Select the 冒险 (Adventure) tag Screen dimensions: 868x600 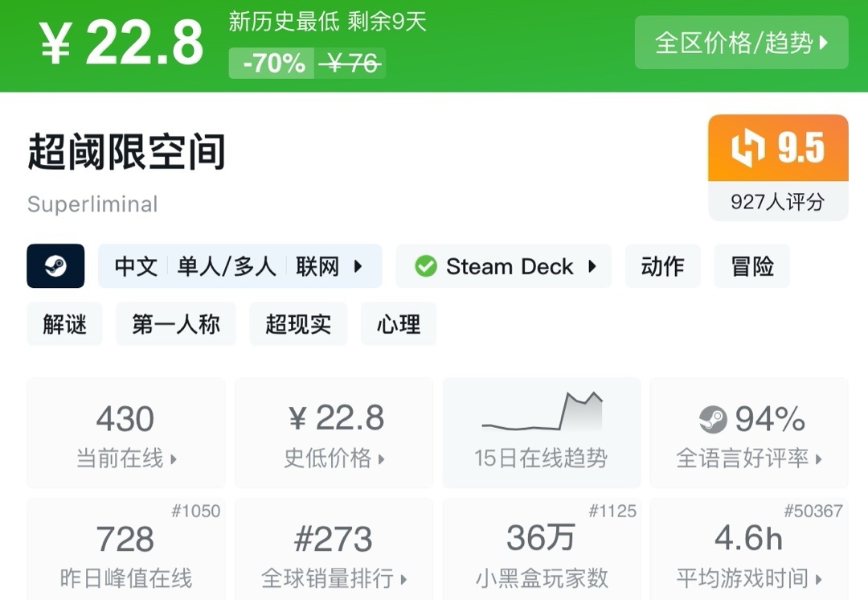tap(751, 266)
